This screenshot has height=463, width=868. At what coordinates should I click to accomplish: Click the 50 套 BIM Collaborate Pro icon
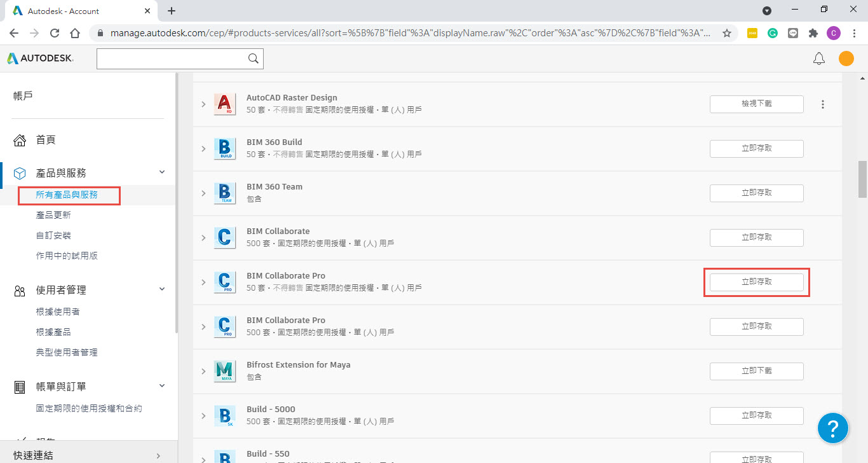224,282
